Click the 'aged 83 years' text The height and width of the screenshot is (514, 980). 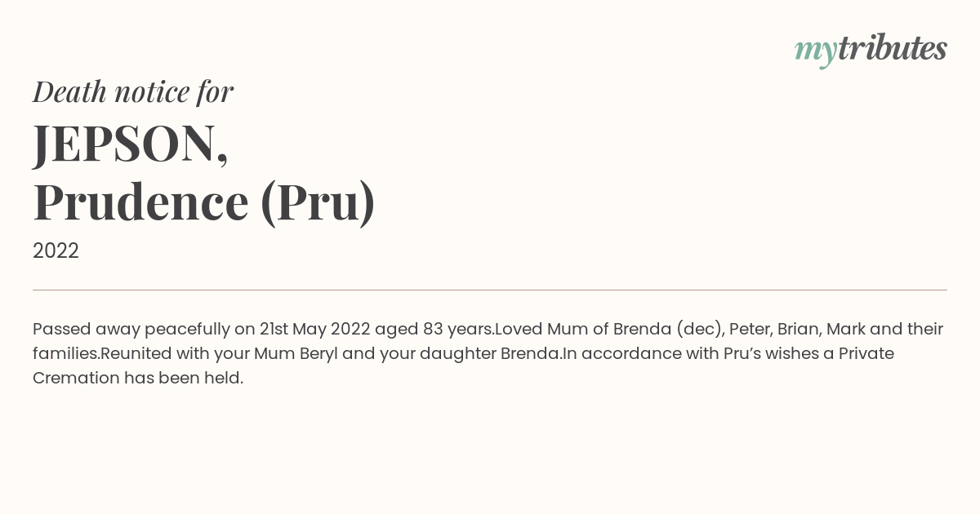pos(432,330)
